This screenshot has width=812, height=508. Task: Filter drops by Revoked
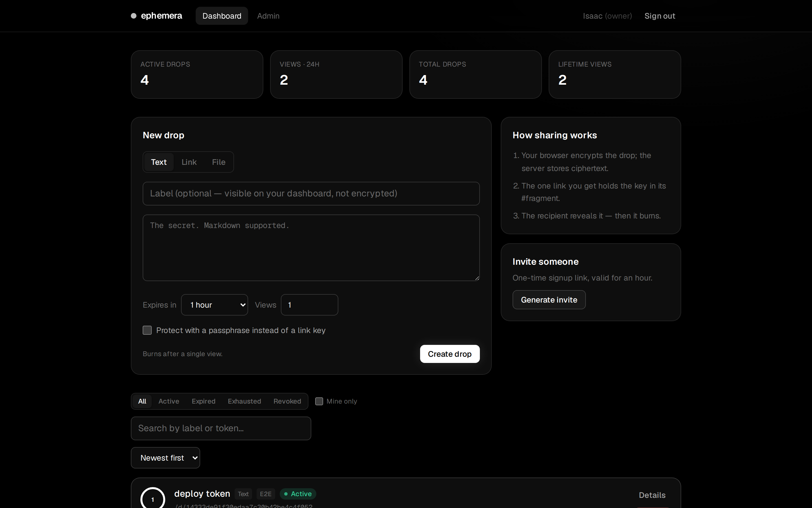287,401
